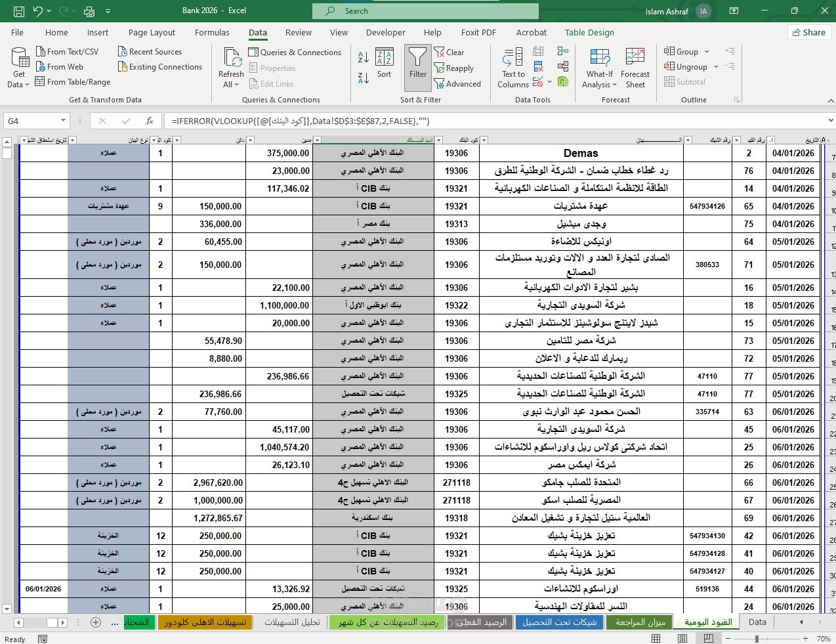Open the File menu

click(18, 32)
